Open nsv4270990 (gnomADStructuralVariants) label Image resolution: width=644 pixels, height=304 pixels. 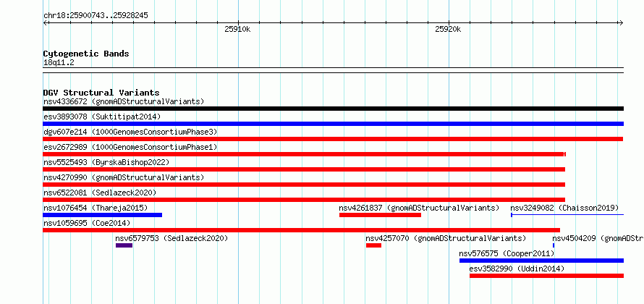pyautogui.click(x=124, y=177)
